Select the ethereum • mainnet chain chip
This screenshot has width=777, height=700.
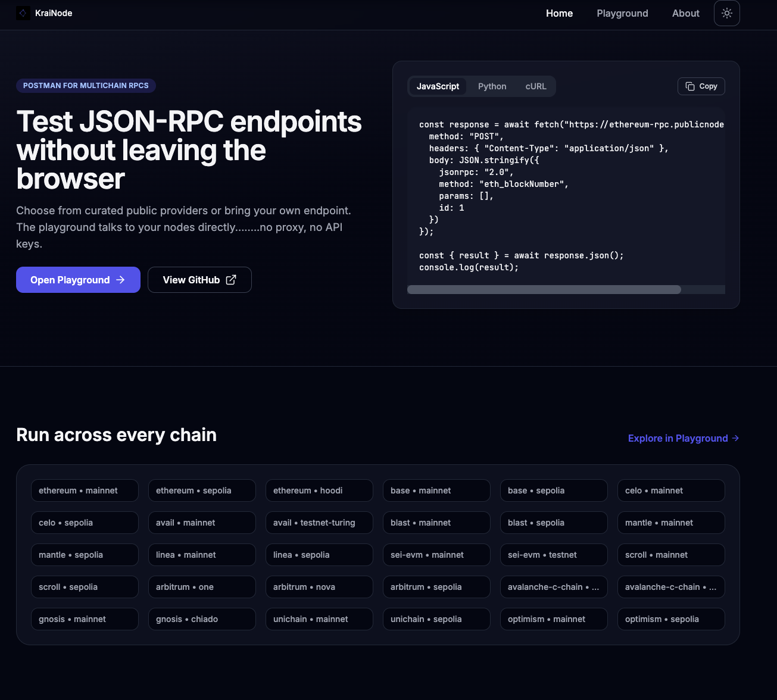tap(84, 490)
